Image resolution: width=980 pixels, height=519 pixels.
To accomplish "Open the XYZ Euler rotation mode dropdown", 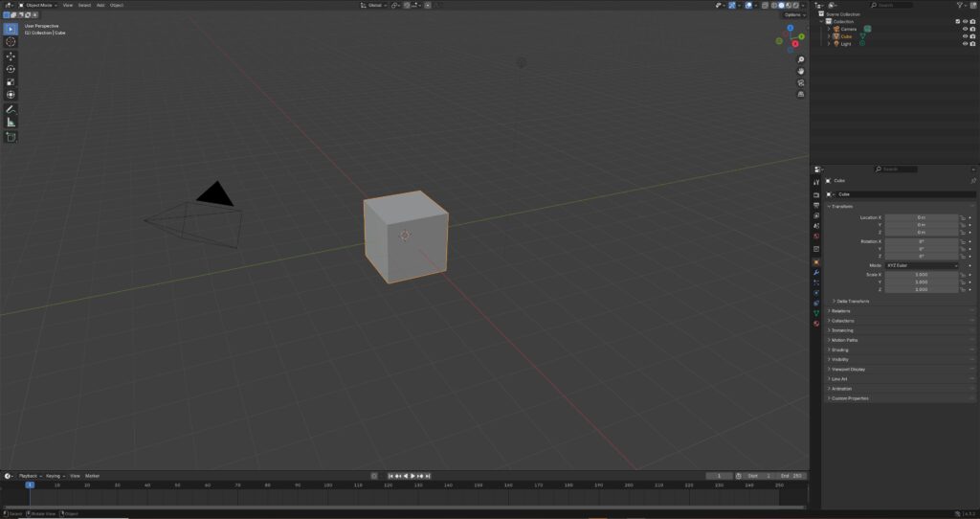I will (x=921, y=265).
